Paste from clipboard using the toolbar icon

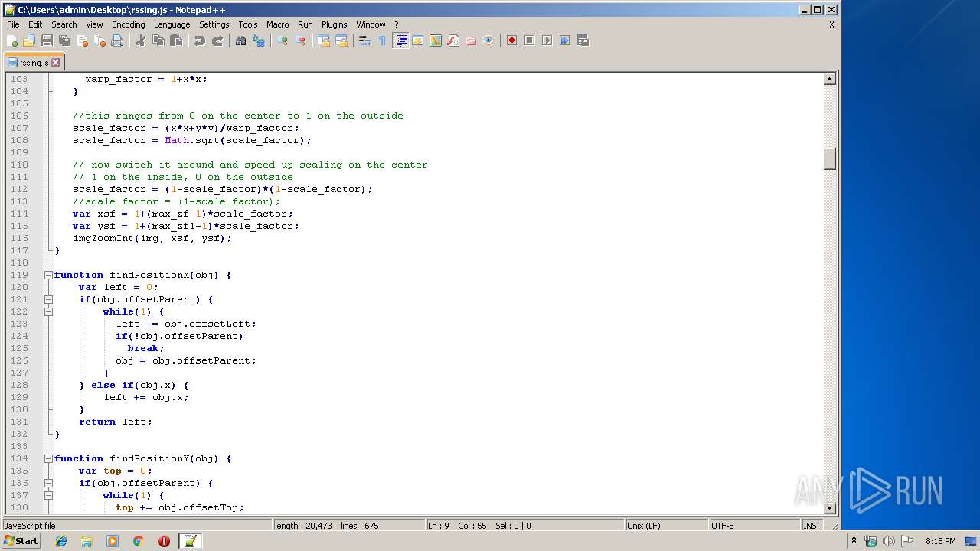click(176, 41)
